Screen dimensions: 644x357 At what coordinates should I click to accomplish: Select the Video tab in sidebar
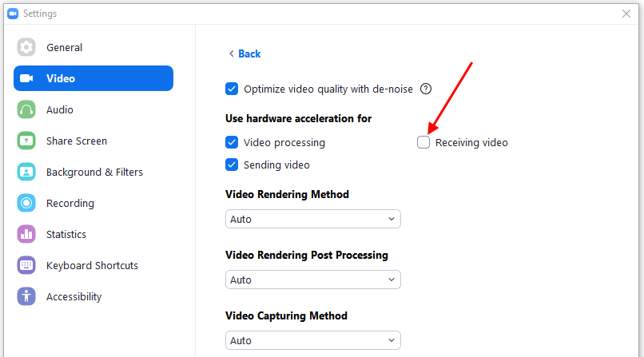[x=93, y=78]
